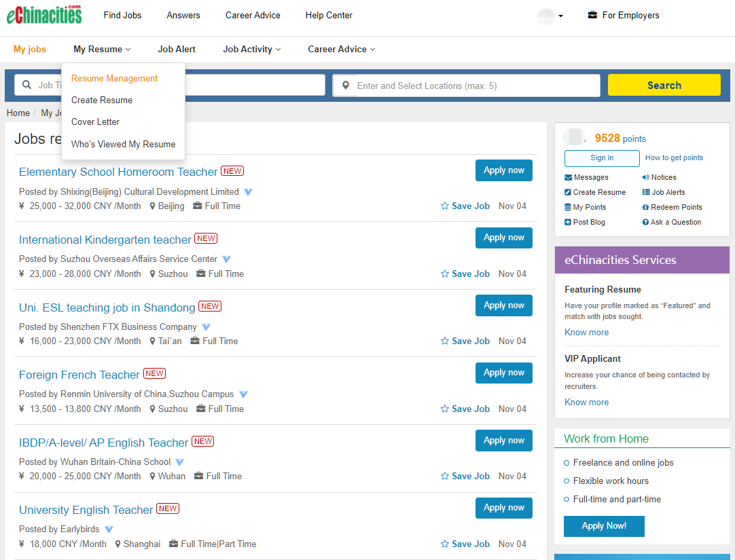Viewport: 735px width, 560px height.
Task: Focus the job title search field
Action: click(x=170, y=86)
